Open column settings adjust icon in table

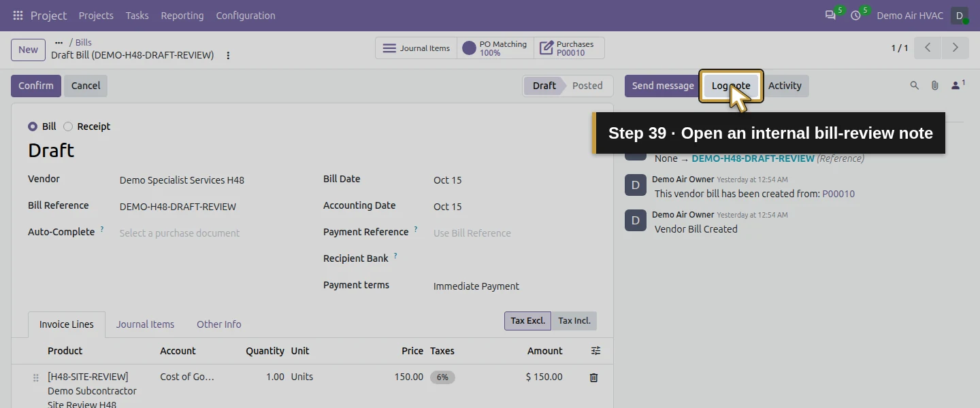pos(595,351)
